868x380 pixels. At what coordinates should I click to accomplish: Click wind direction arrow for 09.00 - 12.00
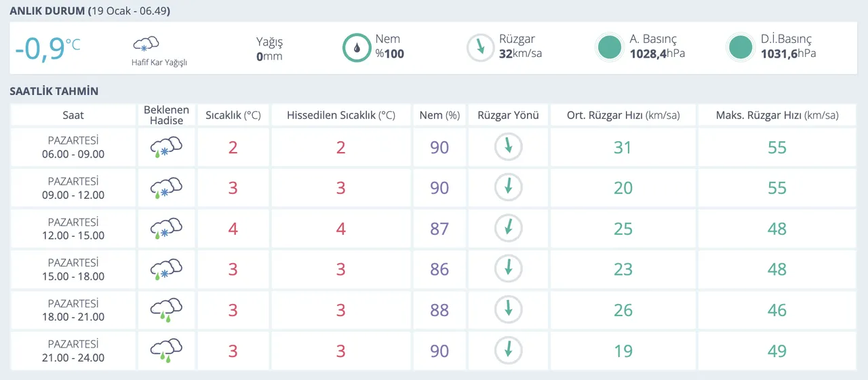[x=508, y=188]
